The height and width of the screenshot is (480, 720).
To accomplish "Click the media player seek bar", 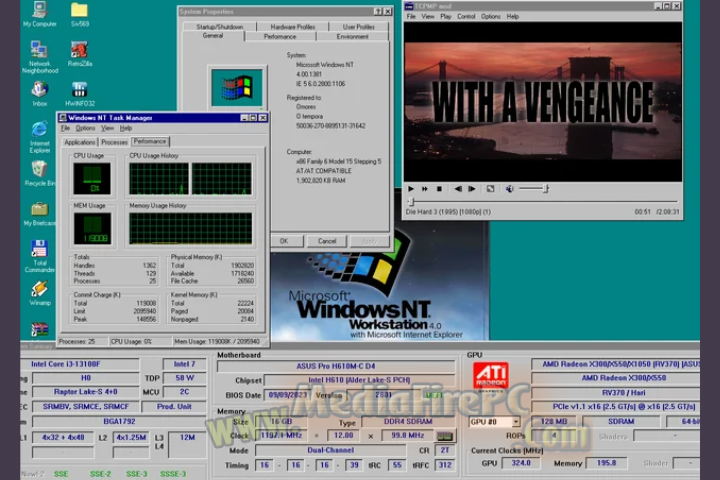I will click(542, 201).
